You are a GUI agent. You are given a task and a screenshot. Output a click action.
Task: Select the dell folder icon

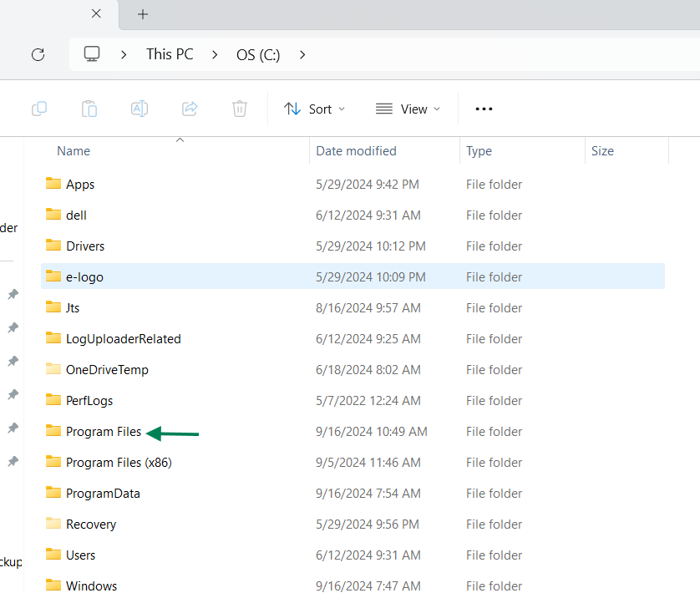53,214
